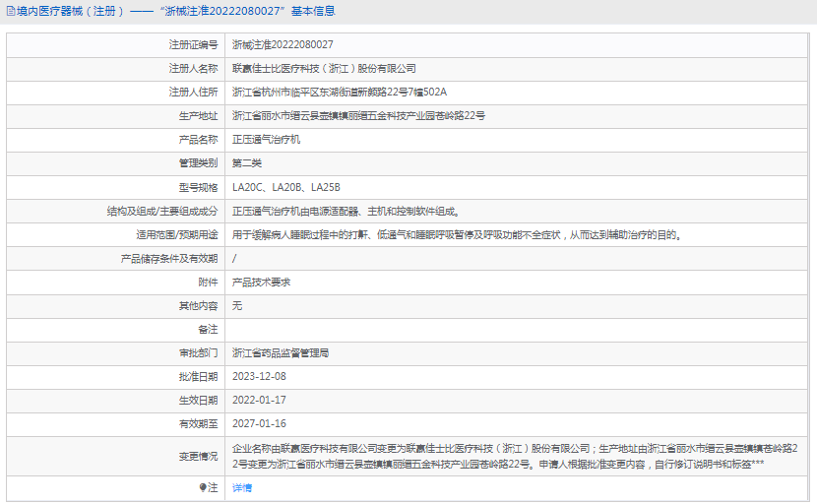The height and width of the screenshot is (504, 817).
Task: Click the 产品名称 label cell
Action: [116, 140]
